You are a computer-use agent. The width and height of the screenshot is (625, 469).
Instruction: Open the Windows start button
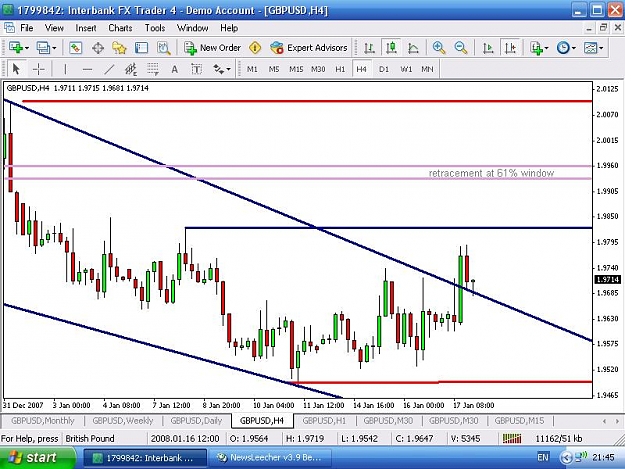click(38, 458)
